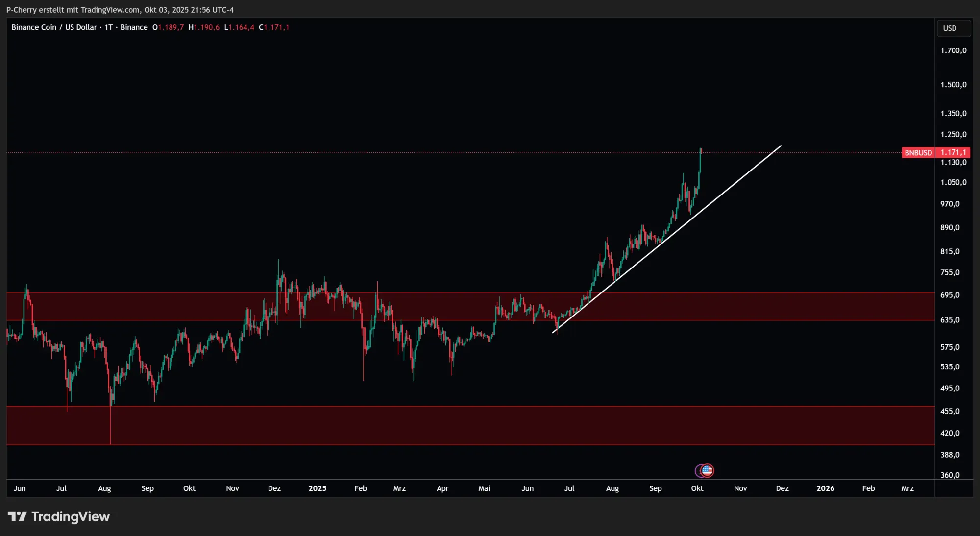Image resolution: width=980 pixels, height=536 pixels.
Task: Click the opening price value O1.189,7
Action: point(168,27)
